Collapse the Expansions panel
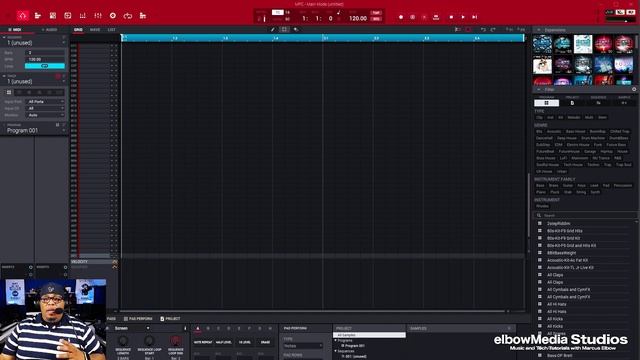Screen dimensions: 640x360 [x=538, y=30]
